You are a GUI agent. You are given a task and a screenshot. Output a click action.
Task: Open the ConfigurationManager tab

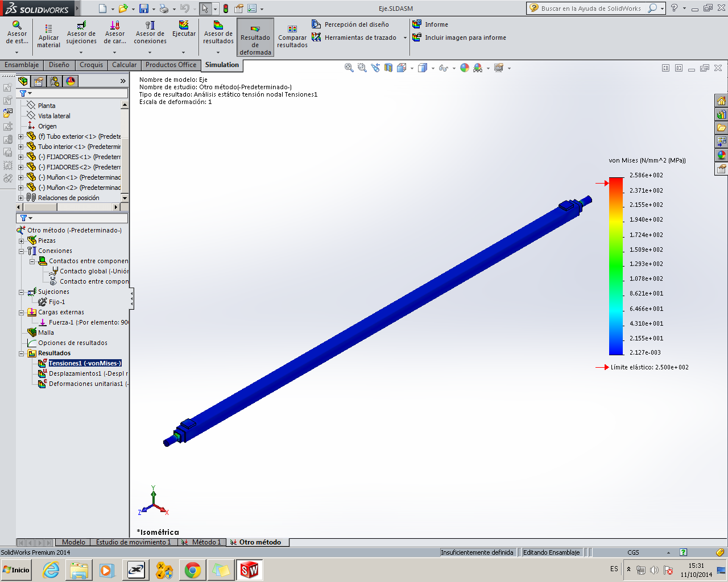point(55,81)
